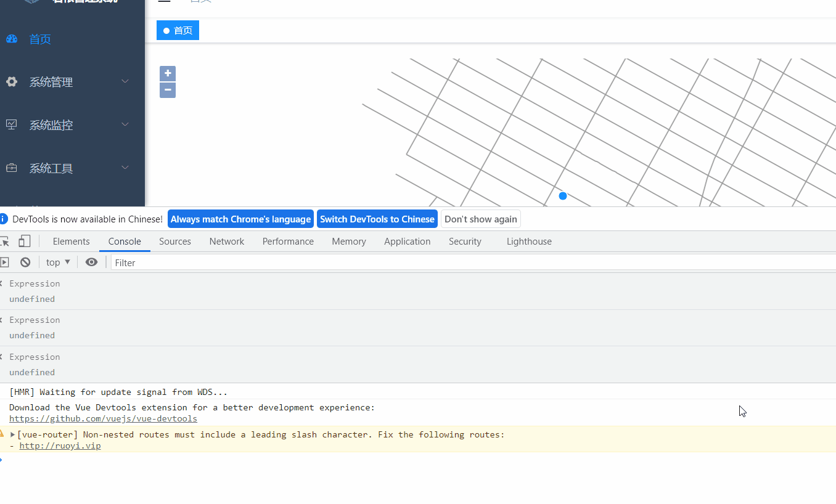Expand the 系统管理 menu chevron
Viewport: 836px width, 504px height.
pos(125,81)
